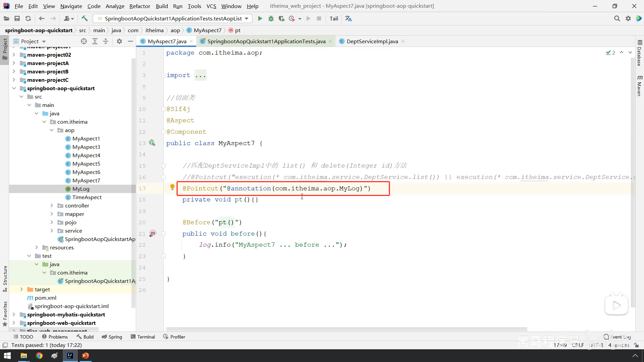Expand the controller package
Screen dimensions: 644x362
tap(52, 205)
